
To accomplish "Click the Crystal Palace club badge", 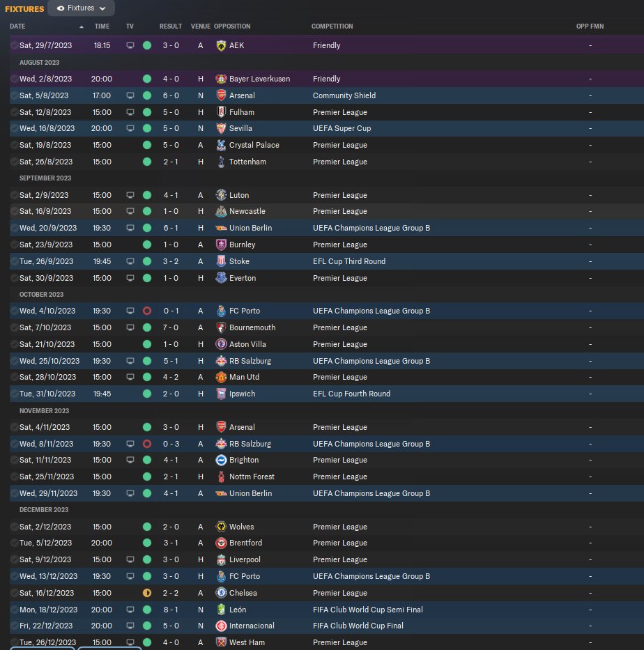I will coord(221,145).
